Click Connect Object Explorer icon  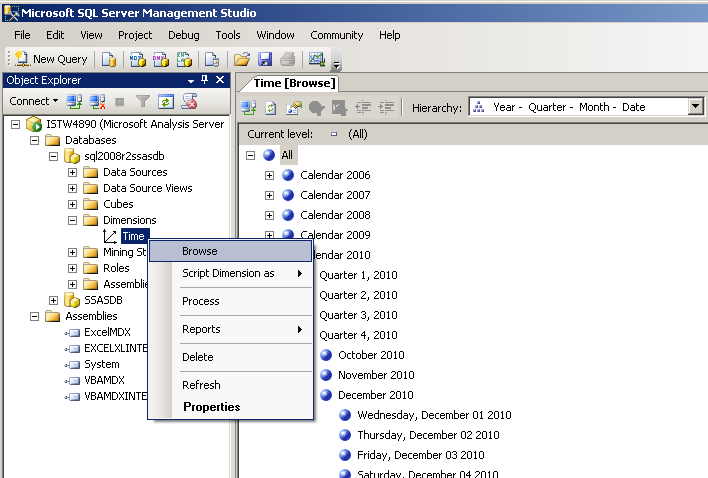[75, 102]
